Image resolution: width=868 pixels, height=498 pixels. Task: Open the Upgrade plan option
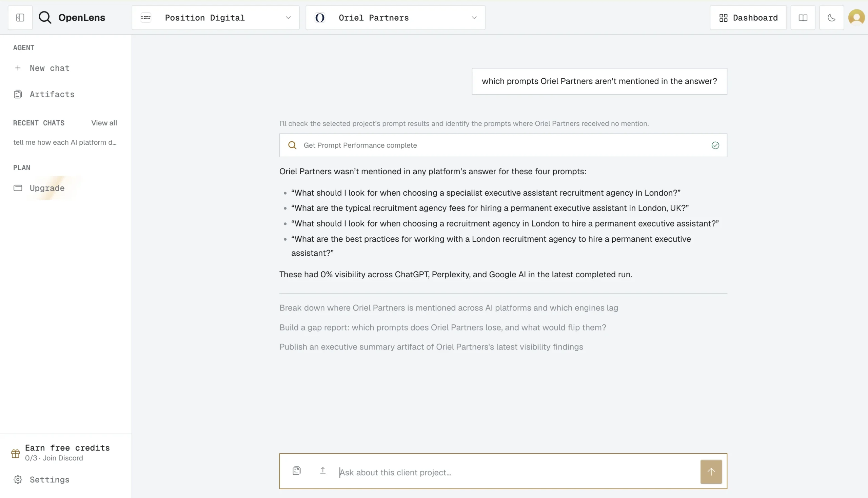click(47, 188)
